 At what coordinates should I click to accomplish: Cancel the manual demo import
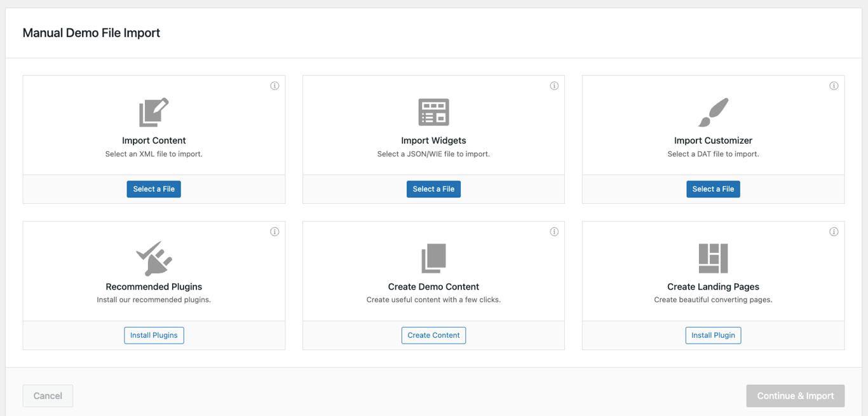point(48,396)
